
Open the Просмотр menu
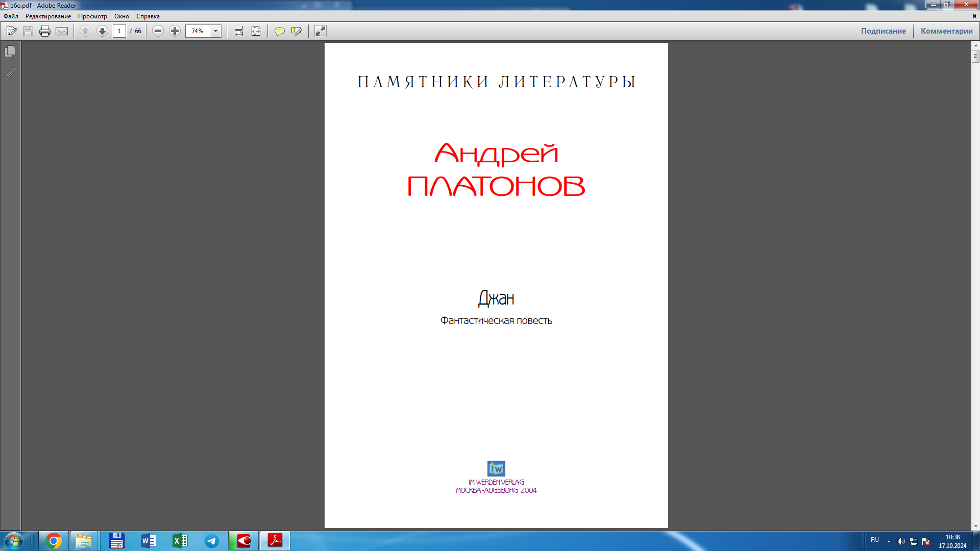(x=92, y=16)
